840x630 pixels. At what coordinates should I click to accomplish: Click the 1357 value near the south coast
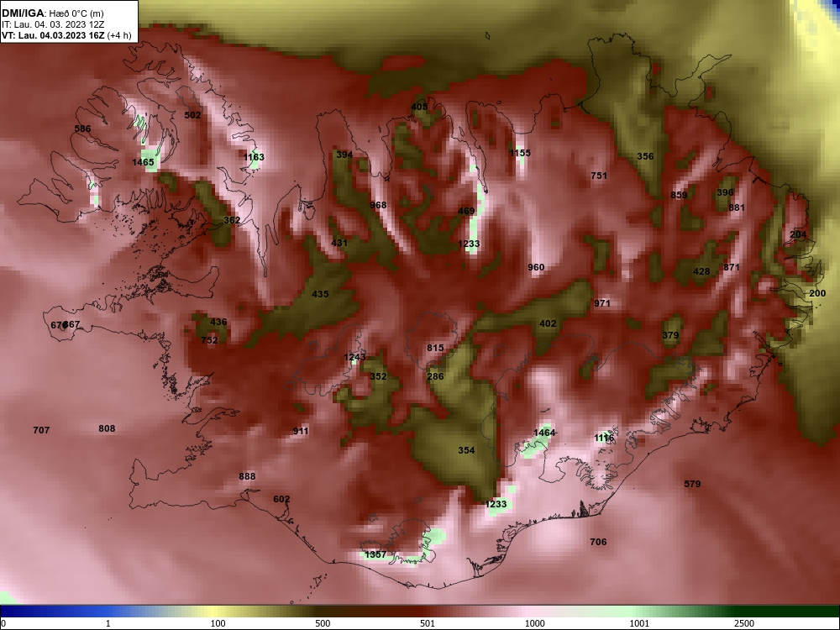[375, 555]
